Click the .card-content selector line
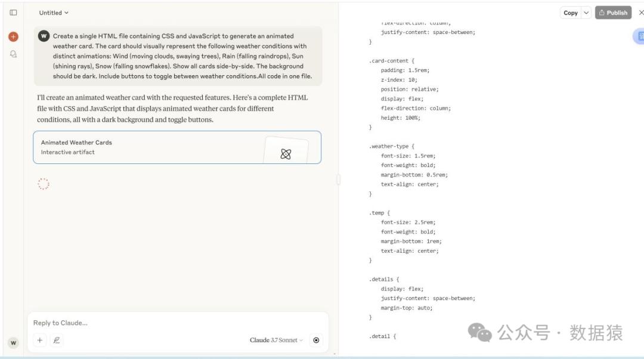 pos(392,61)
